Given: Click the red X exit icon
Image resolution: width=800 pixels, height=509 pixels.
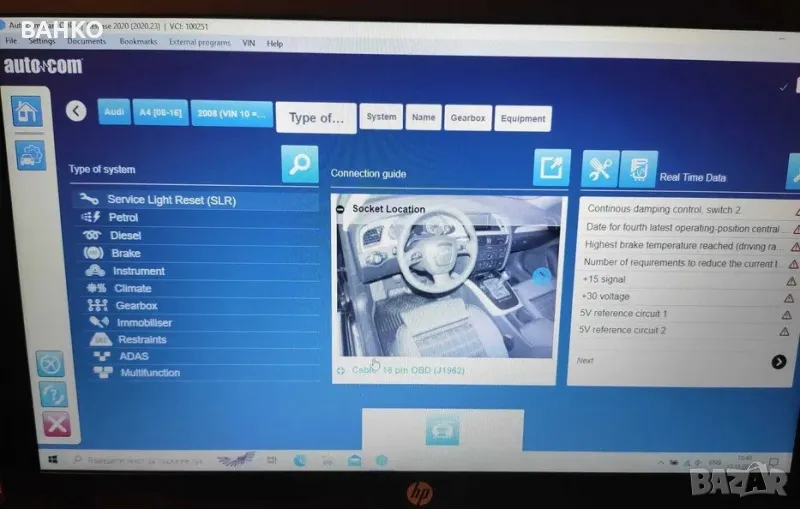Looking at the screenshot, I should (57, 424).
